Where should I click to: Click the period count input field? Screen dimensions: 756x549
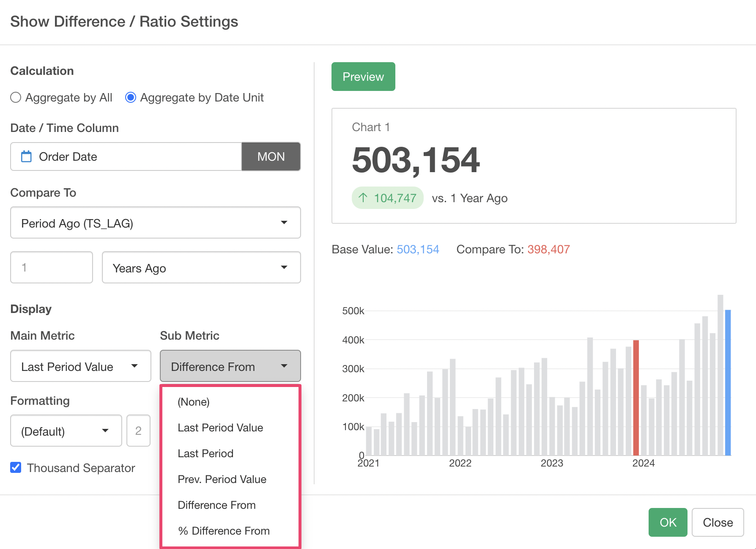52,268
